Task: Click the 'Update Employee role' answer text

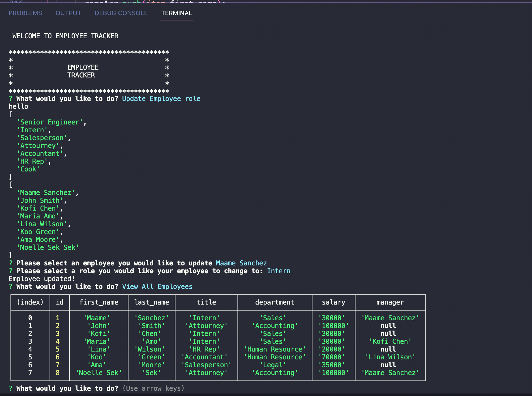Action: point(161,99)
